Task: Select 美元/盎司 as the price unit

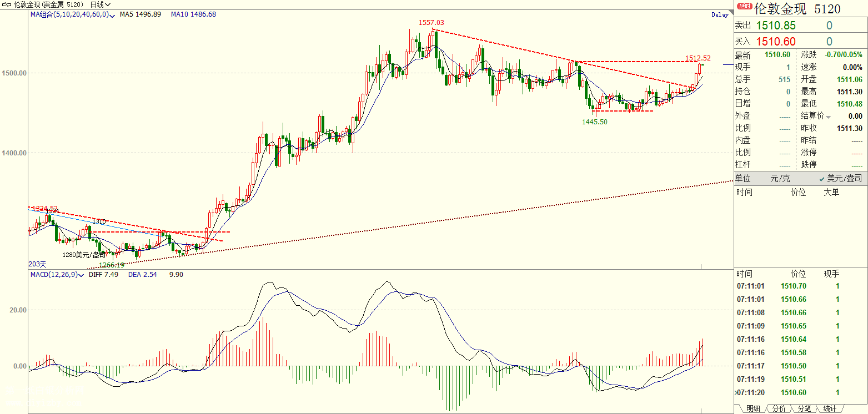Action: [840, 178]
